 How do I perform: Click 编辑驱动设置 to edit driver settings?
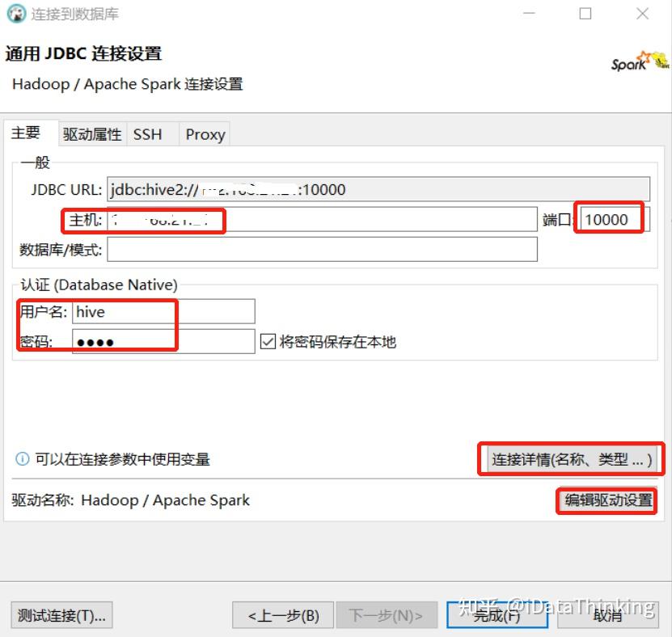(x=607, y=500)
